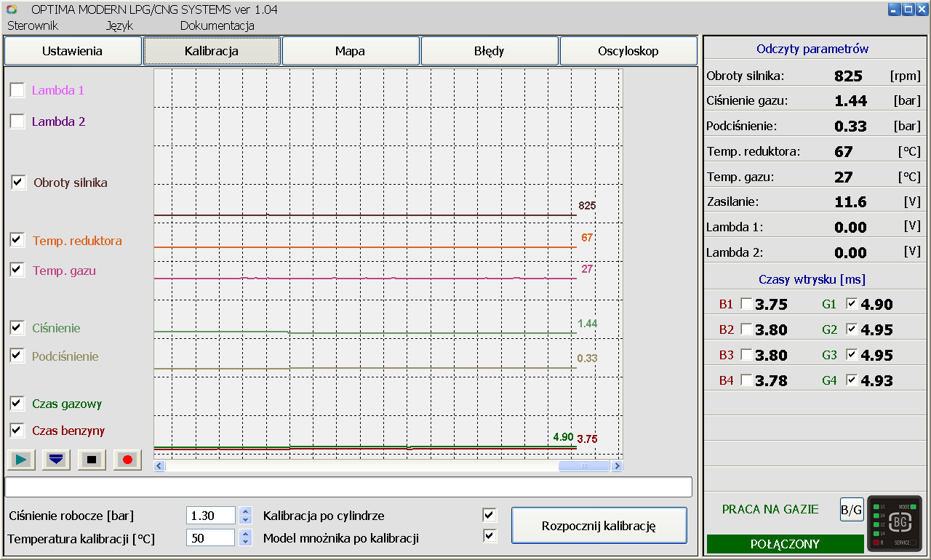Open the Mapa tab
Image resolution: width=931 pixels, height=560 pixels.
[350, 51]
